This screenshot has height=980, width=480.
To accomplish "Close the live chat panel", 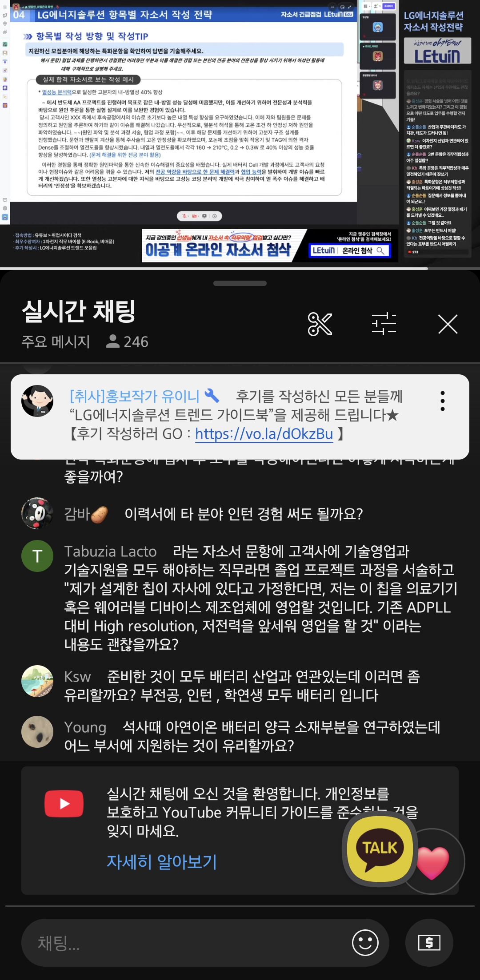I will pyautogui.click(x=448, y=324).
